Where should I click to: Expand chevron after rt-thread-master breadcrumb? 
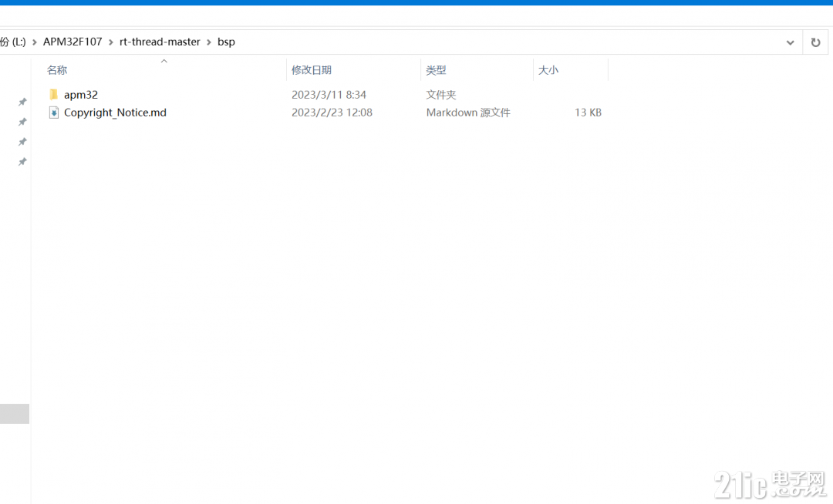pyautogui.click(x=209, y=42)
